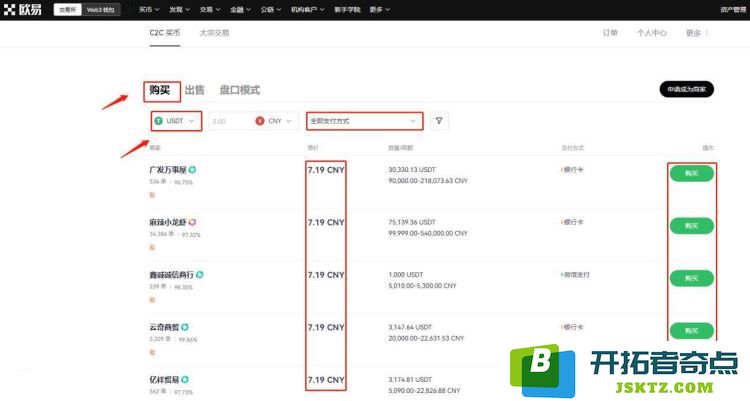
Task: Switch to the 交易所 exchange mode
Action: (67, 10)
